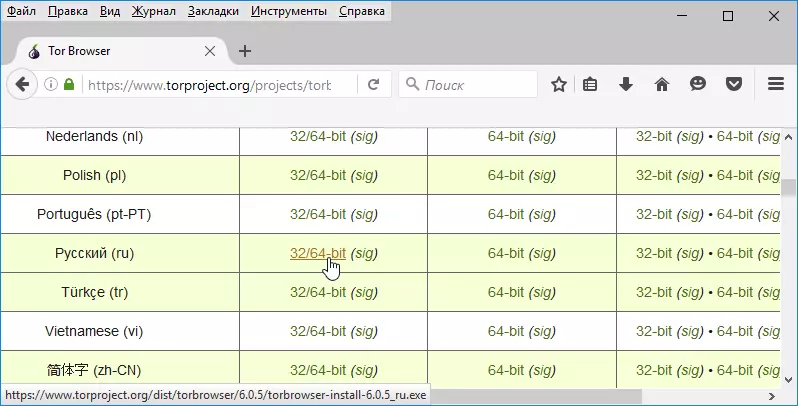Close the Tor Browser tab
The width and height of the screenshot is (798, 406).
(210, 51)
